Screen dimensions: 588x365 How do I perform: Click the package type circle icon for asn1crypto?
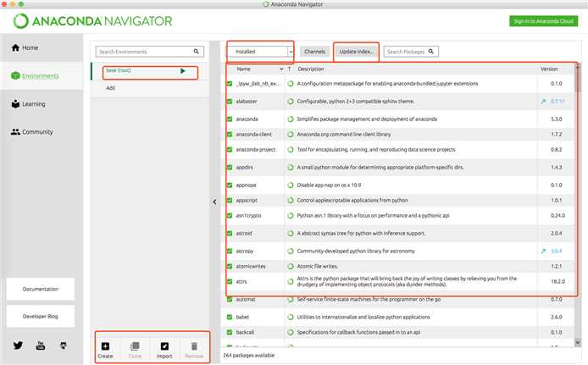pos(291,215)
